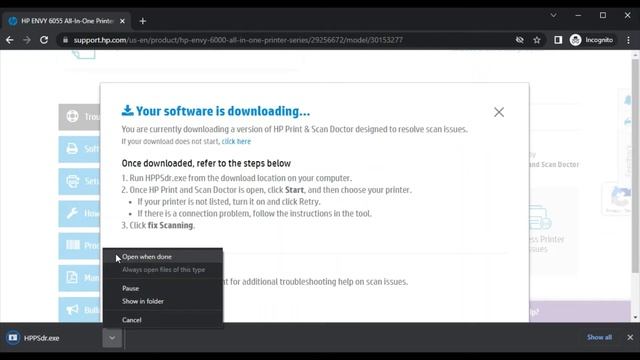Screen dimensions: 640x360
Task: Bookmark this page with the star icon
Action: (537, 40)
